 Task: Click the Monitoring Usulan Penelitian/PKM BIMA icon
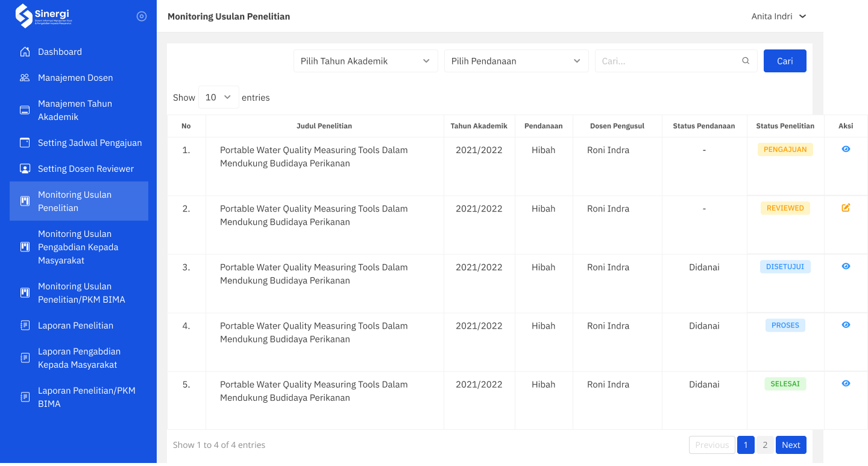25,293
